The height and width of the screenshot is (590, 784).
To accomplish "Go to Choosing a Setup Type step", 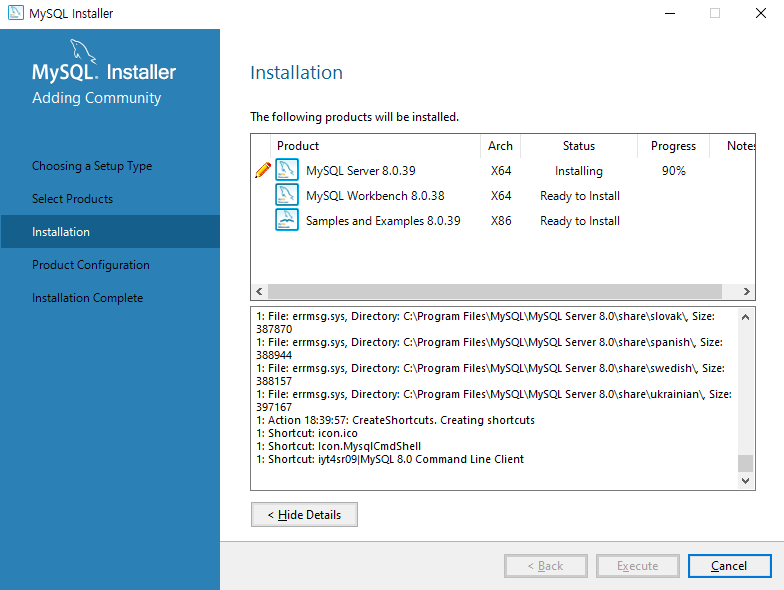I will pyautogui.click(x=92, y=166).
